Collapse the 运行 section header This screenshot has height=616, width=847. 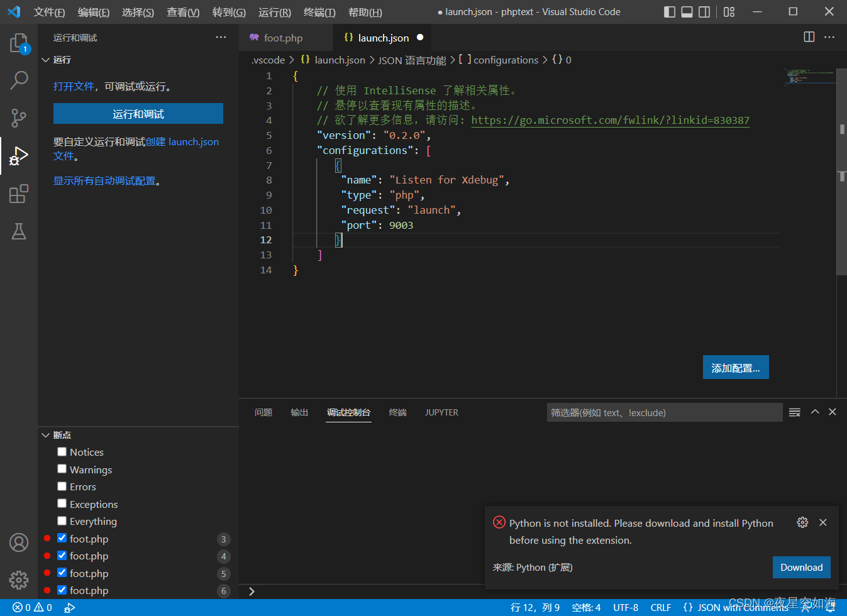point(62,60)
